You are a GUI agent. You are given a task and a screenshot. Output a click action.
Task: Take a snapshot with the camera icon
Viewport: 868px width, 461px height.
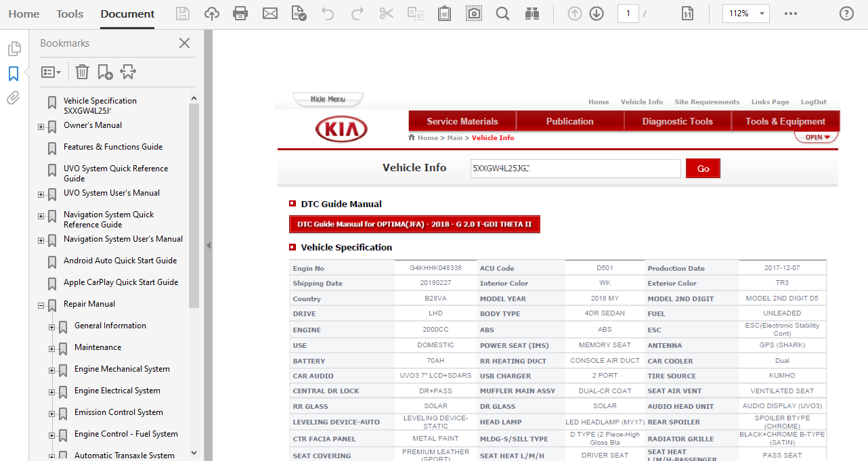tap(473, 13)
